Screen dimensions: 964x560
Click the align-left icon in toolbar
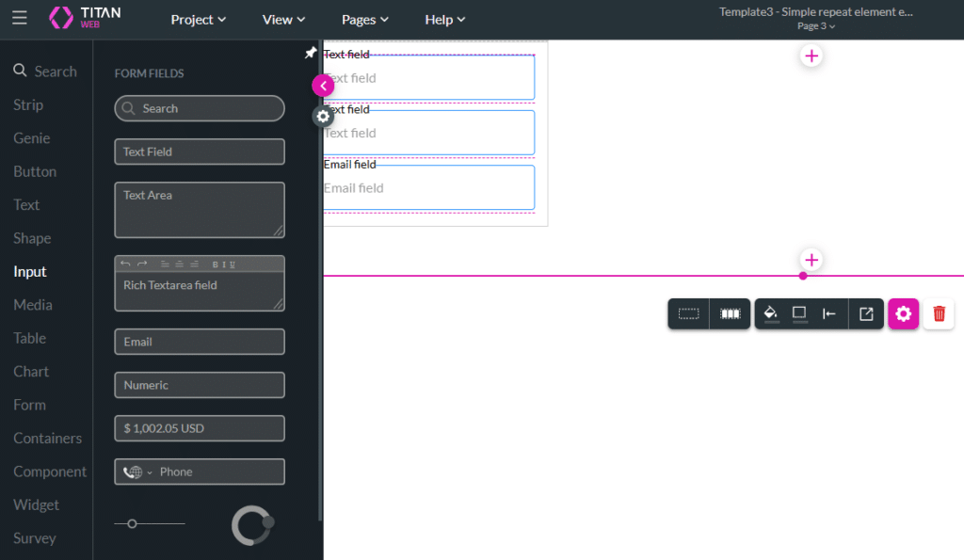pyautogui.click(x=828, y=312)
